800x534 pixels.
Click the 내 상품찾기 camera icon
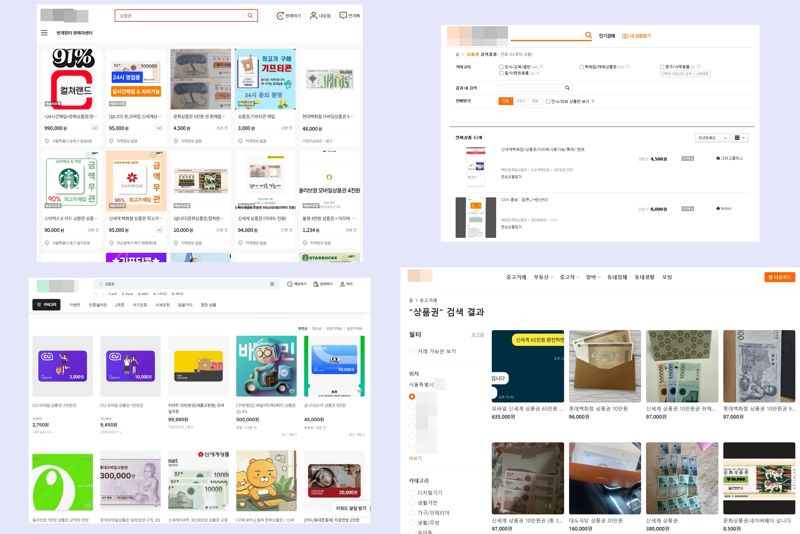pyautogui.click(x=625, y=36)
